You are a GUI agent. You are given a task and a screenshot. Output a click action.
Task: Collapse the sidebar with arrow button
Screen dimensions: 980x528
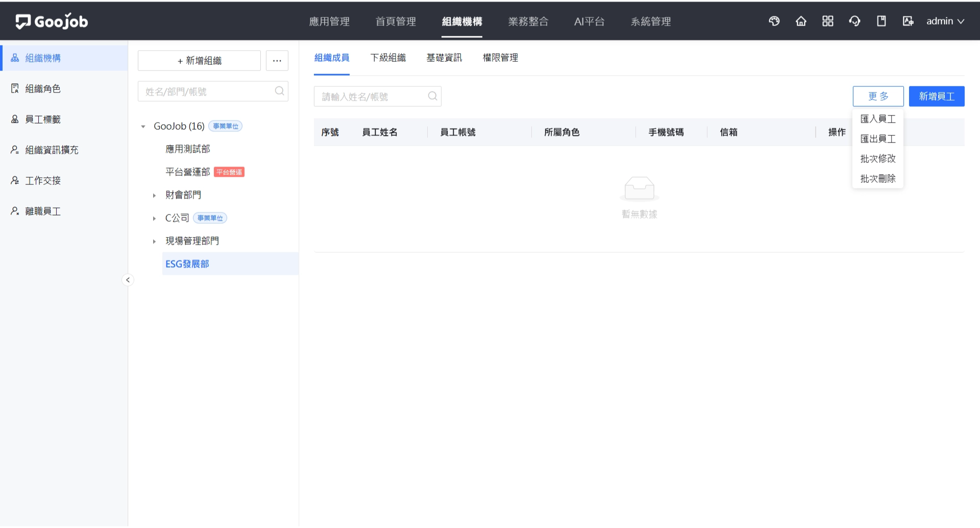click(128, 280)
